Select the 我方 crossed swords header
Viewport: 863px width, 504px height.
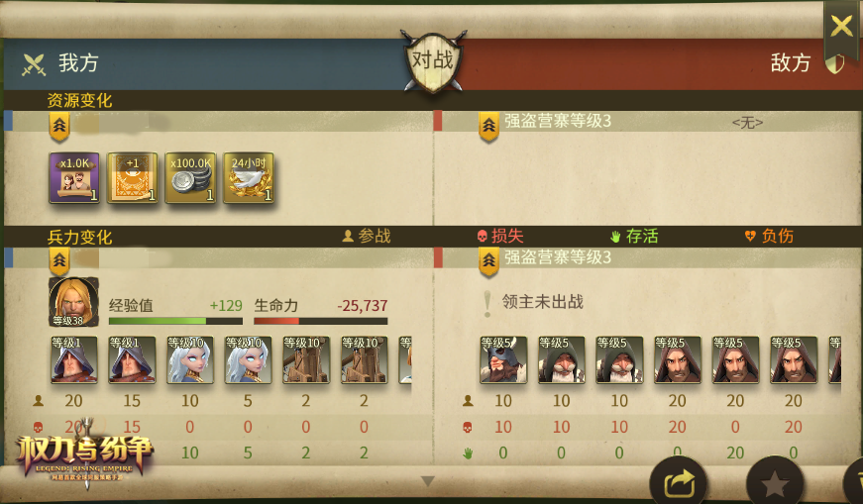(x=60, y=63)
